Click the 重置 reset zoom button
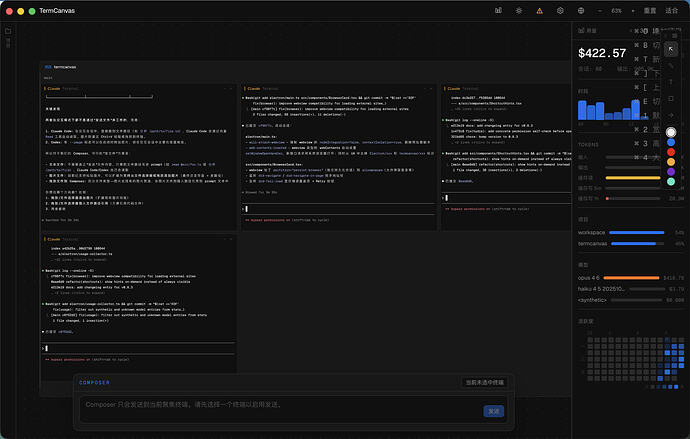 [x=650, y=11]
